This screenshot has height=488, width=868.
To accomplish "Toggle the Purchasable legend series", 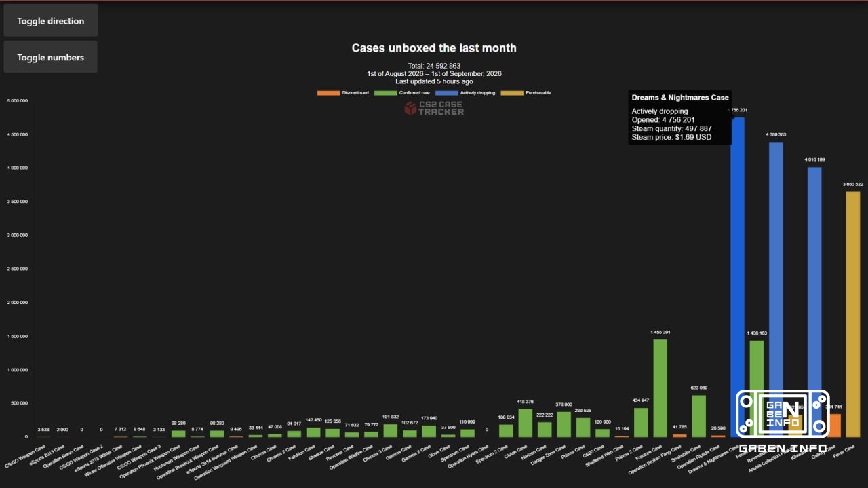I will (526, 92).
